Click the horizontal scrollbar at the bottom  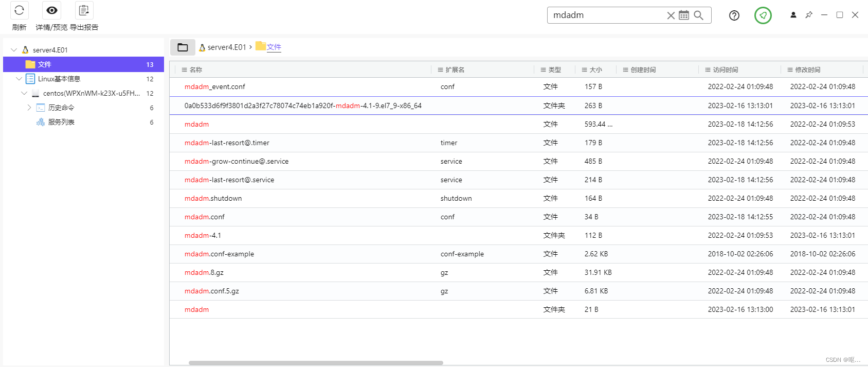coord(316,363)
